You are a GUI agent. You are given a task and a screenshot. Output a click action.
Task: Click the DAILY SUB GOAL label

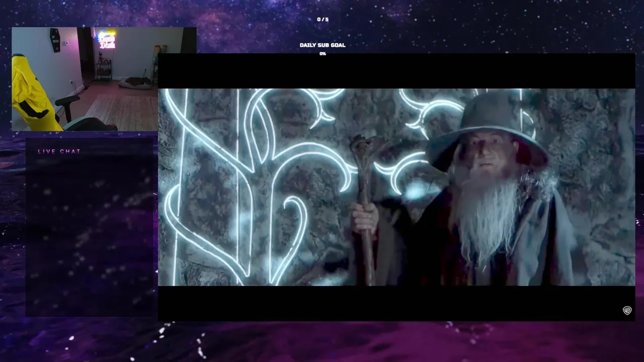pyautogui.click(x=323, y=45)
